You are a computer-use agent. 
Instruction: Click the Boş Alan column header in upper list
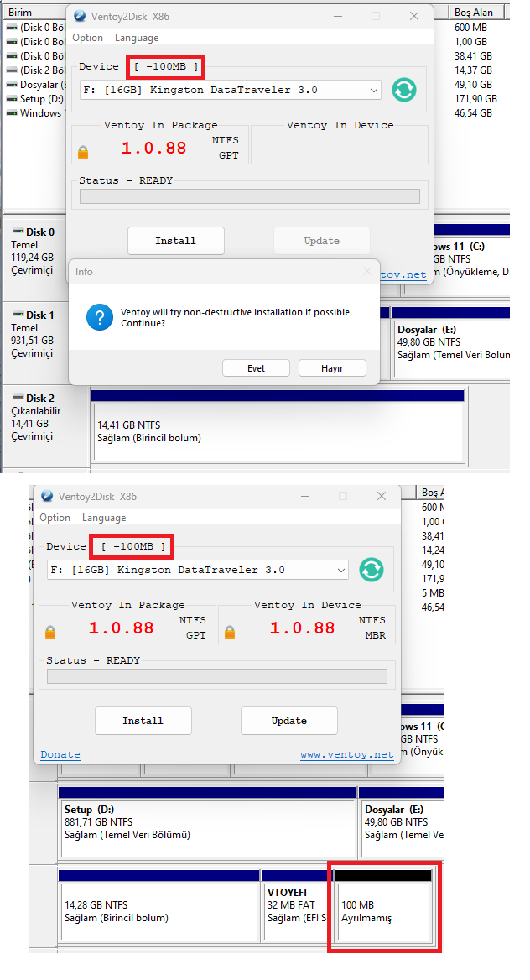pyautogui.click(x=474, y=12)
